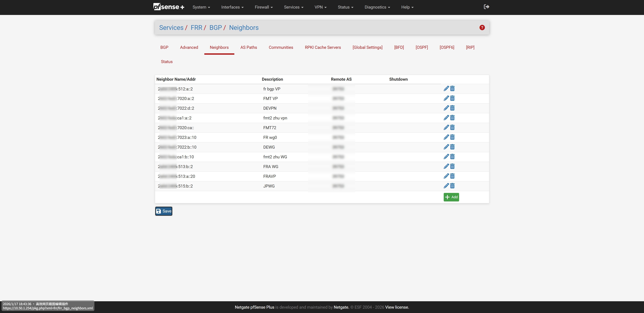
Task: Delete the fmt2 zhu vpn neighbor
Action: tap(452, 118)
